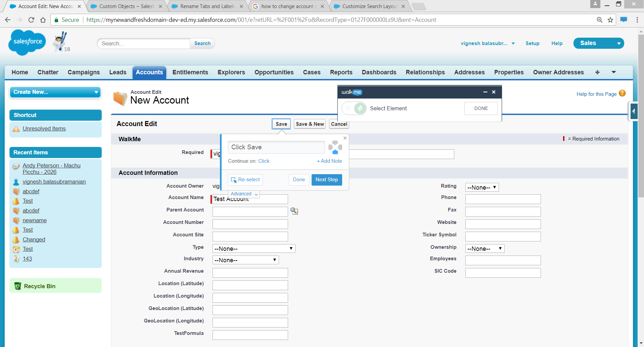Open the Ownership dropdown
The image size is (644, 347).
tap(485, 248)
